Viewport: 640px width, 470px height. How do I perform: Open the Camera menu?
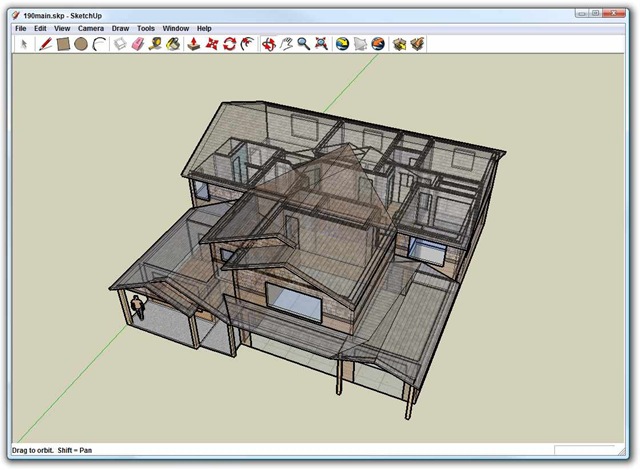(91, 28)
